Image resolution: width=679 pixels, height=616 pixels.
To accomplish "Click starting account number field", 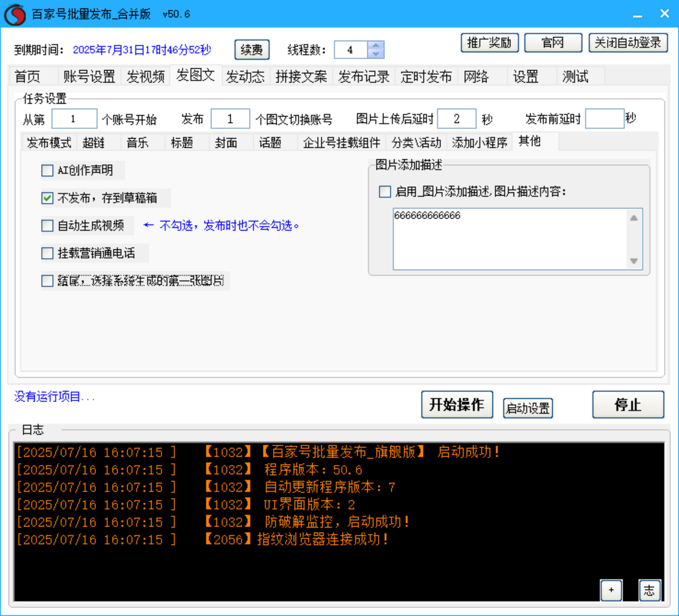I will 74,118.
